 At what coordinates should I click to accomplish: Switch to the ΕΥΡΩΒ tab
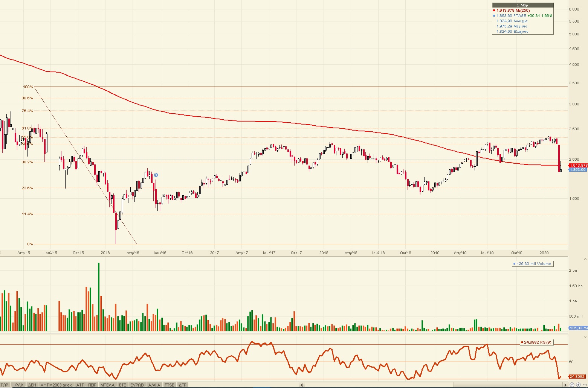pos(137,385)
